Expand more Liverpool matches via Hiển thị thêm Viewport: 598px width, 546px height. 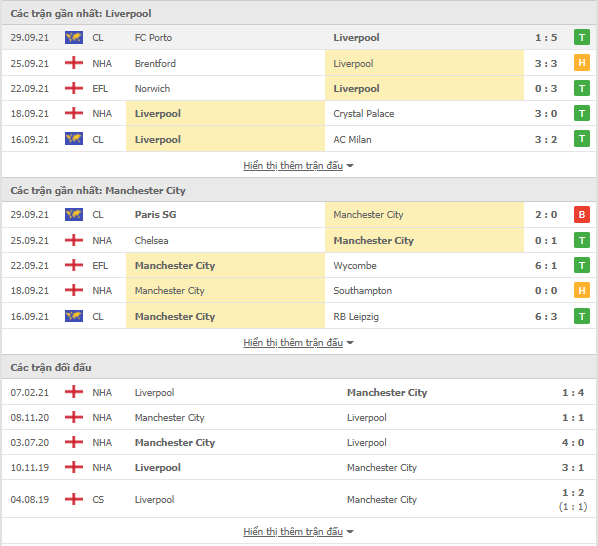(x=298, y=165)
